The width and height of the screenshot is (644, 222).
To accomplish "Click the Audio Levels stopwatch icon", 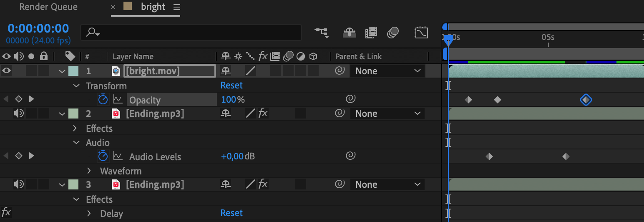I will pyautogui.click(x=103, y=156).
